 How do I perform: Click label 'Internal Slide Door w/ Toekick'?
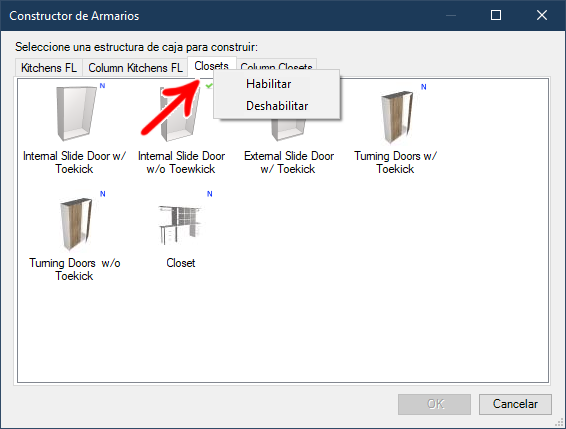[x=74, y=162]
